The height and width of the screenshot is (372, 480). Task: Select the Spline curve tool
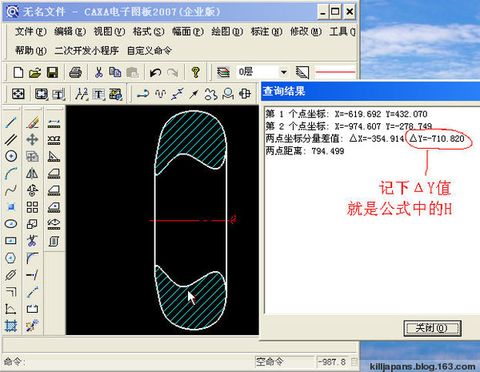click(11, 190)
